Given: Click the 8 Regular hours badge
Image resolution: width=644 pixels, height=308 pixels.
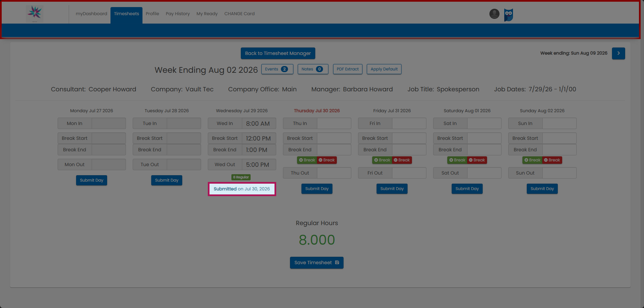Looking at the screenshot, I should click(x=241, y=177).
